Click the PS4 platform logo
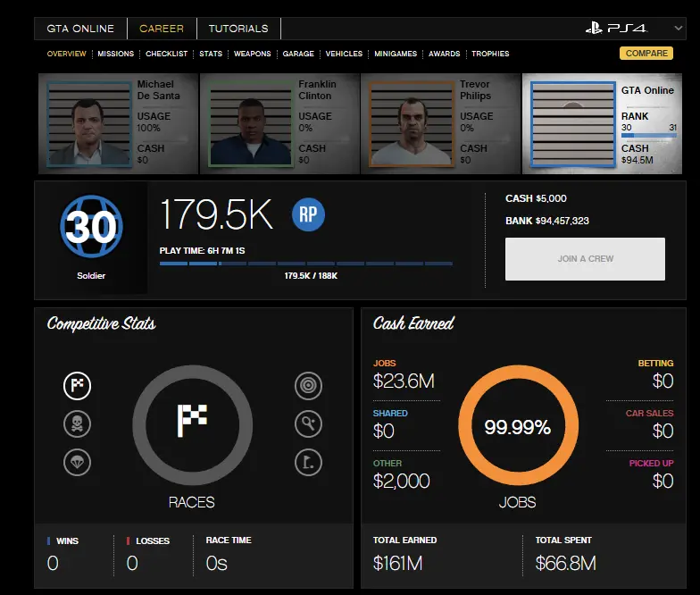The height and width of the screenshot is (595, 700). (x=615, y=29)
